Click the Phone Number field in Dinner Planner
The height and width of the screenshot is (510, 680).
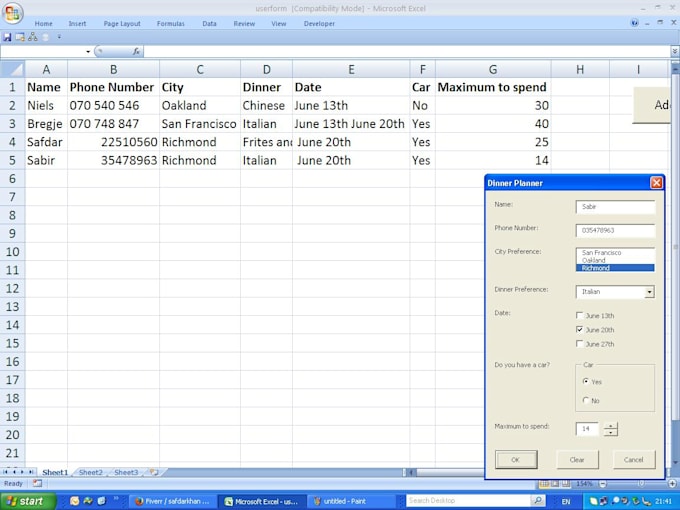coord(615,230)
